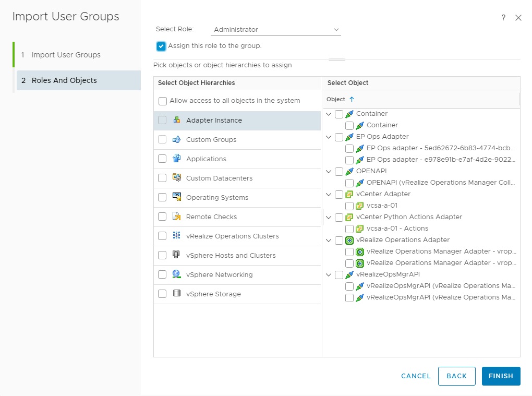Collapse the vCenter Python Actions Adapter node

[329, 218]
